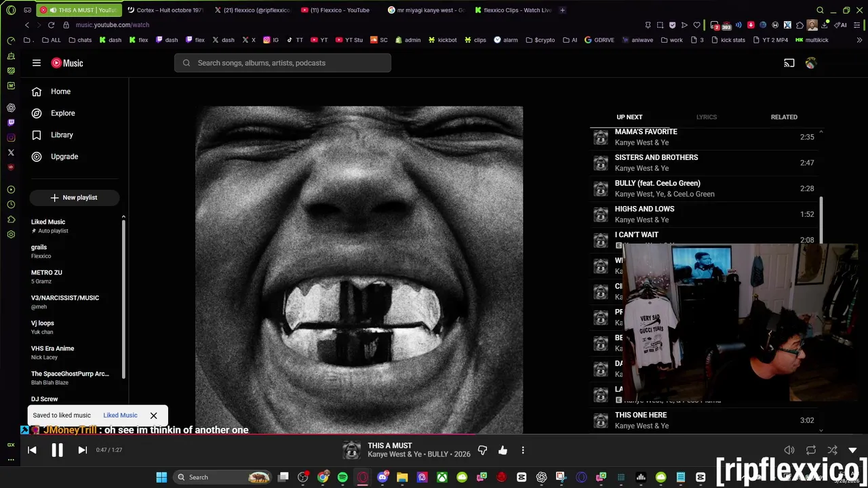Click the BULLY album art thumbnail in the HIGHS AND LOWS row
Image resolution: width=868 pixels, height=488 pixels.
point(601,214)
